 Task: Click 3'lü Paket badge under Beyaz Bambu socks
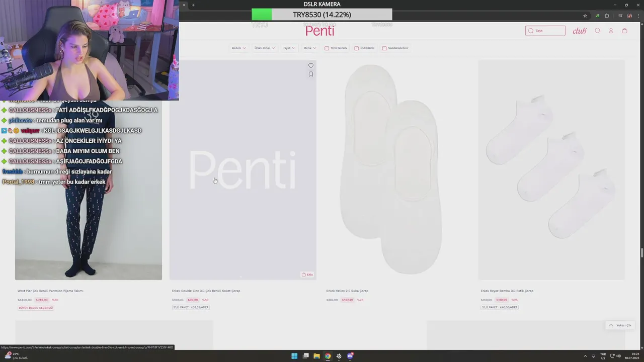[499, 307]
